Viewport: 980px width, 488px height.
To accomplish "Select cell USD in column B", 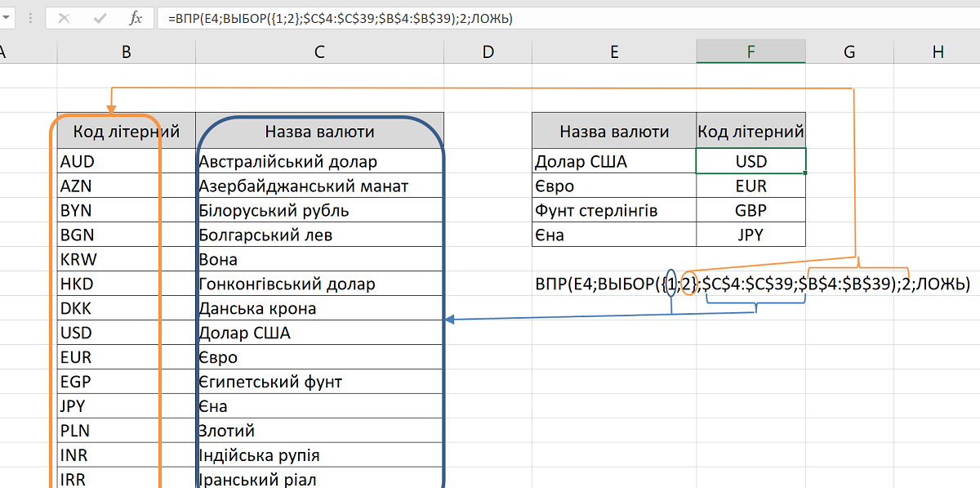I will pyautogui.click(x=127, y=333).
